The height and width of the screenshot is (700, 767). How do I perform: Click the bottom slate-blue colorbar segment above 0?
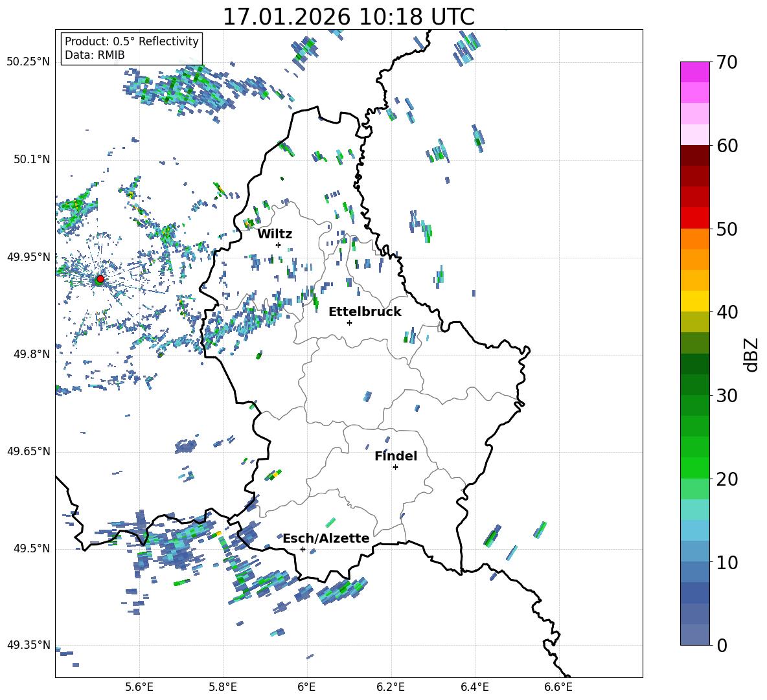click(694, 635)
